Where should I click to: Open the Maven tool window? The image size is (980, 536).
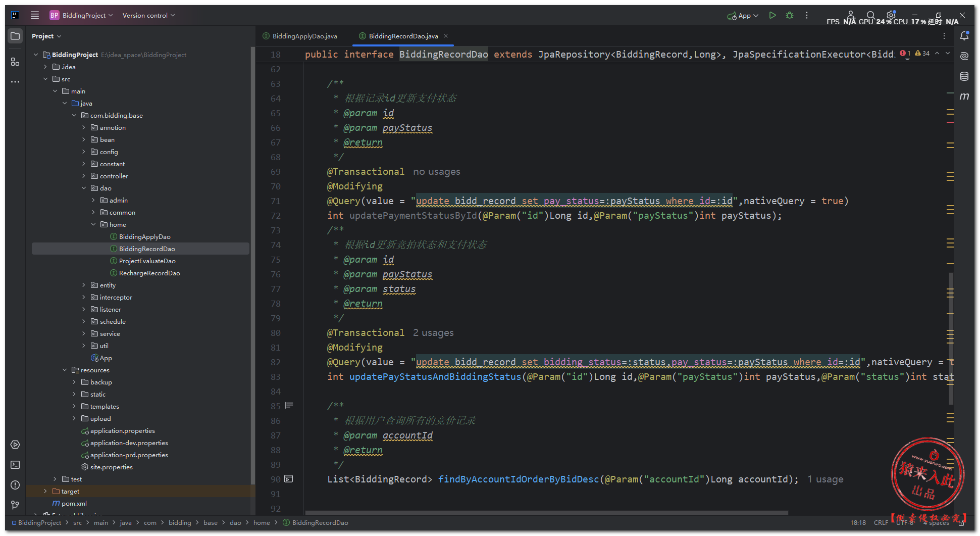(964, 96)
